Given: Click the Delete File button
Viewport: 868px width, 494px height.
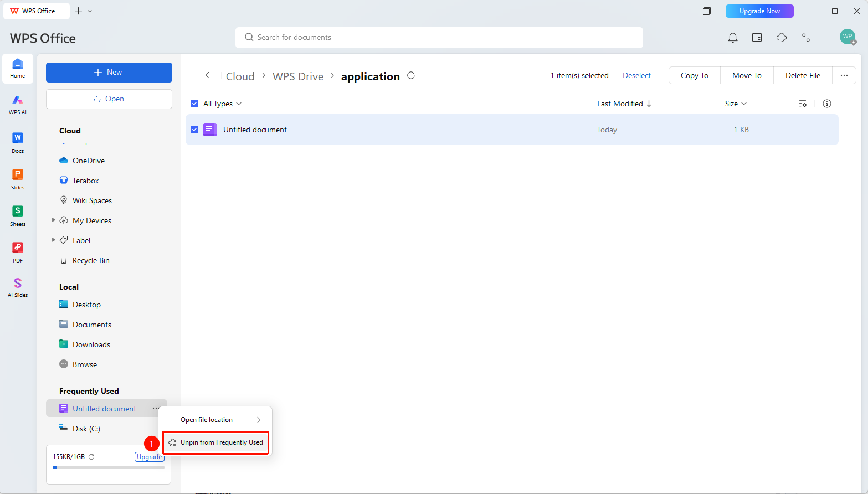Looking at the screenshot, I should click(x=803, y=75).
